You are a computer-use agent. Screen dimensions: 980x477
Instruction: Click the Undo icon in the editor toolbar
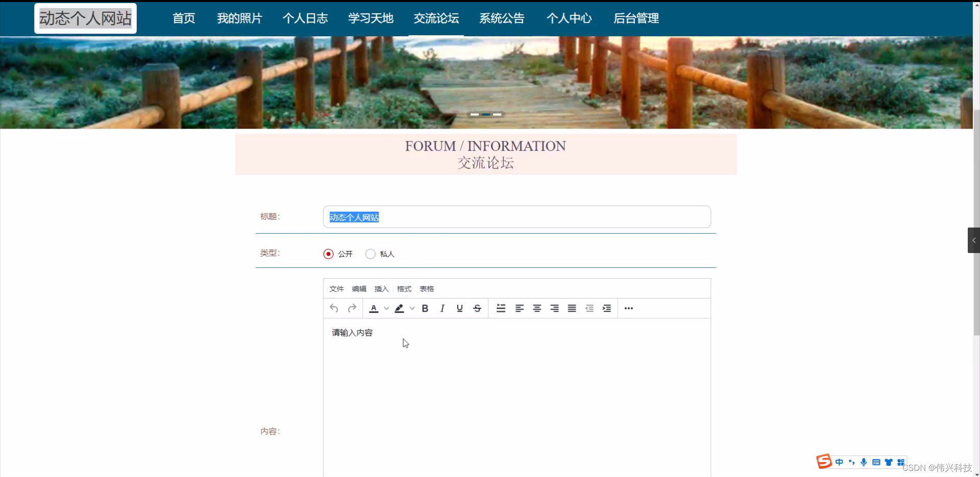334,308
